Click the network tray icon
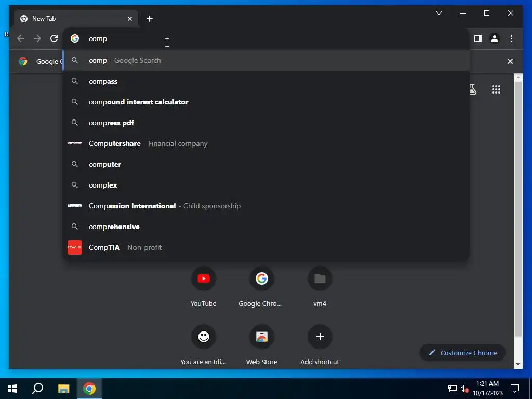This screenshot has height=399, width=532. (453, 389)
